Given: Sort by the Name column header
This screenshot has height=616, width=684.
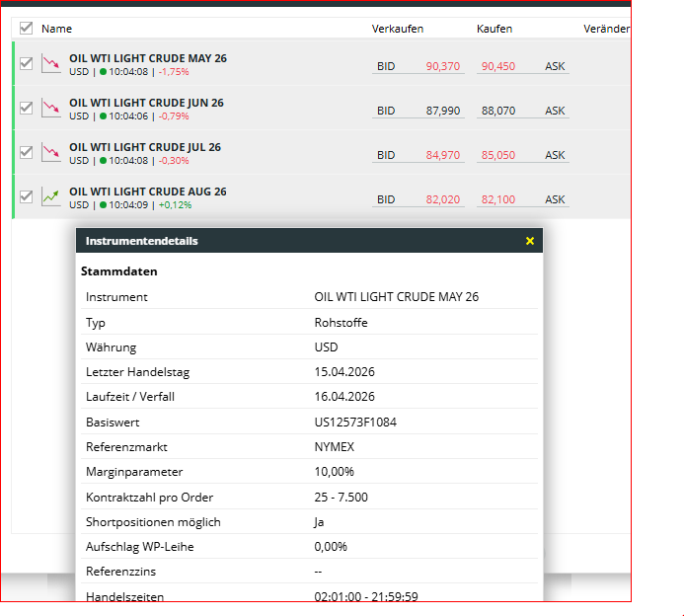Looking at the screenshot, I should (56, 29).
